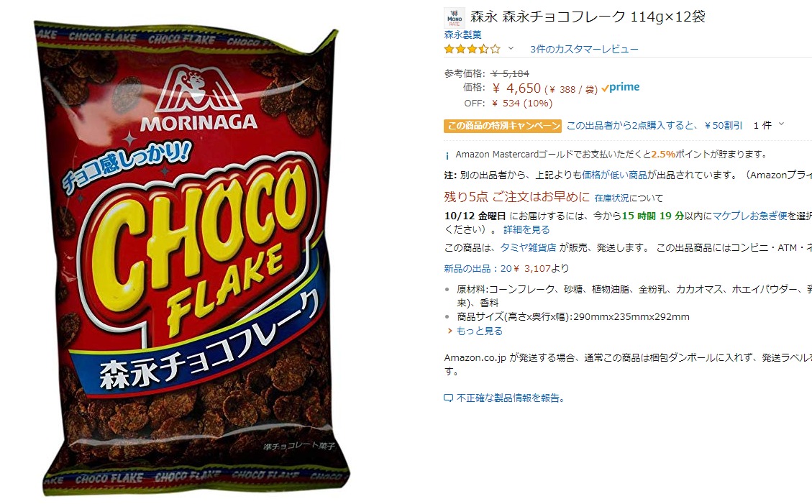Open 森永製菓 brand link
The width and height of the screenshot is (812, 504).
[x=463, y=35]
